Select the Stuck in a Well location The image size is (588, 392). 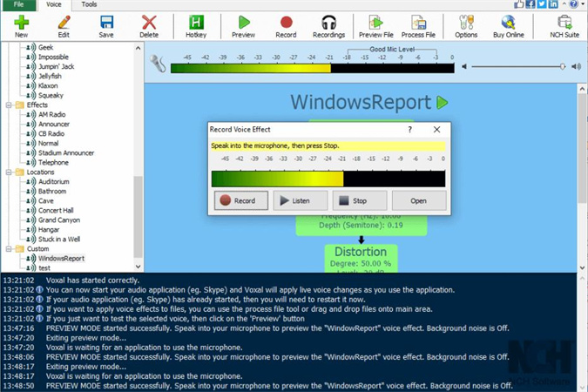[59, 239]
